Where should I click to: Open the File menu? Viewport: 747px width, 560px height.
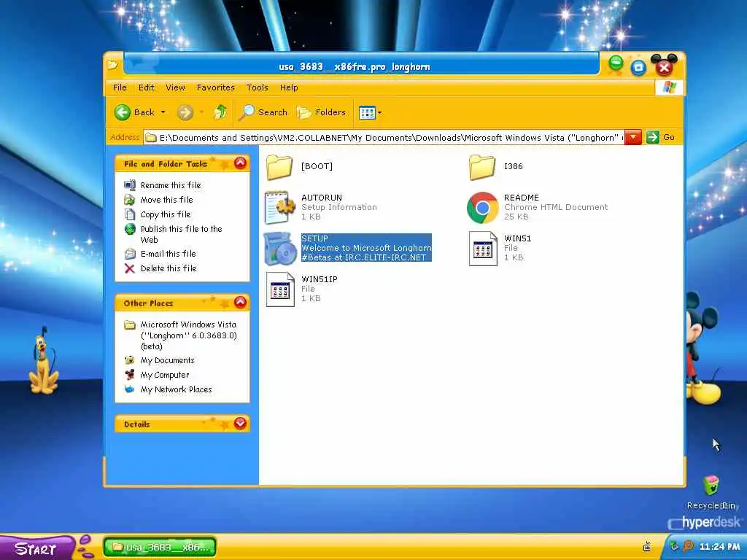click(120, 87)
